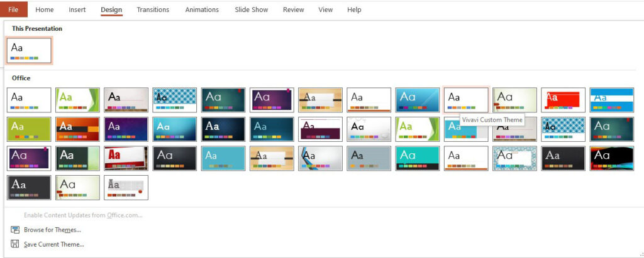The image size is (644, 258).
Task: Switch to the Home tab
Action: click(45, 9)
